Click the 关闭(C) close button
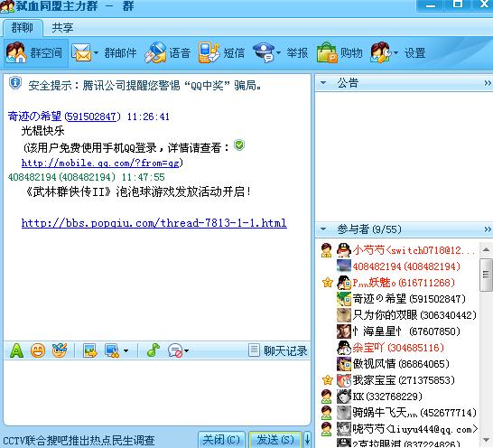The width and height of the screenshot is (493, 448). point(221,440)
